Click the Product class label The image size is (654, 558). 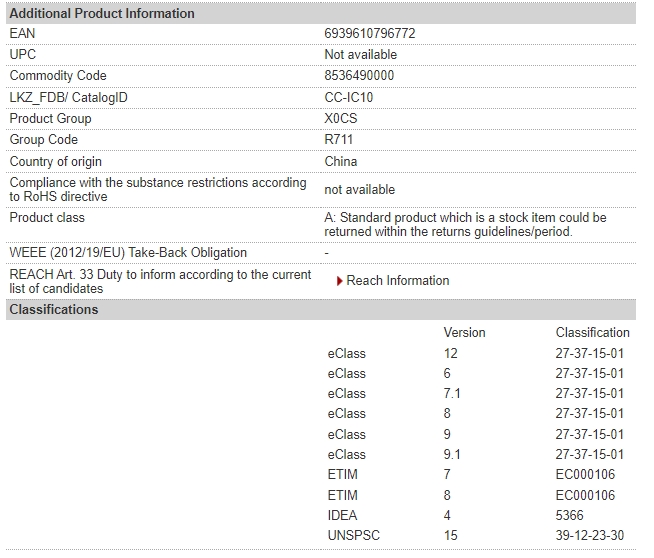(x=47, y=217)
